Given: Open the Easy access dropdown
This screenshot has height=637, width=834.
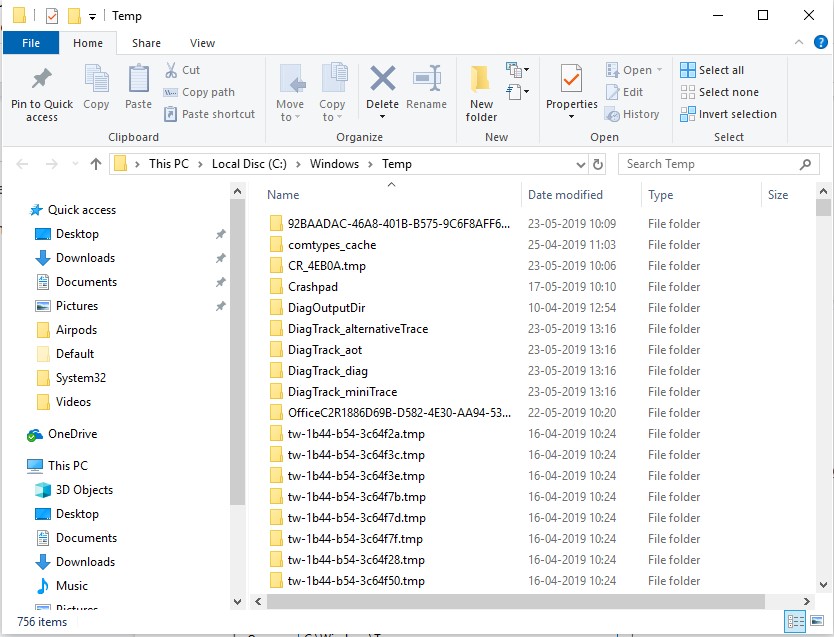Looking at the screenshot, I should tap(517, 92).
